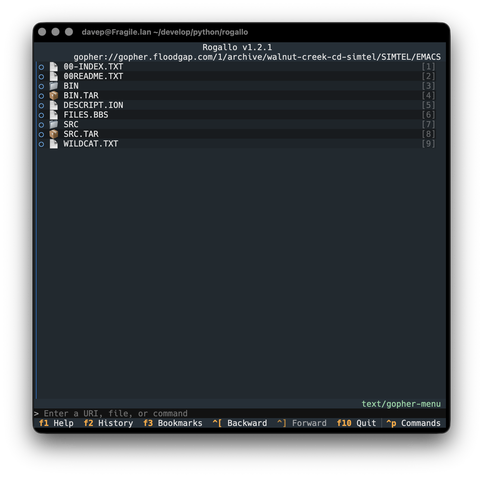Go Backward using the footer item
Viewport: 483px width, 477px height.
click(240, 423)
